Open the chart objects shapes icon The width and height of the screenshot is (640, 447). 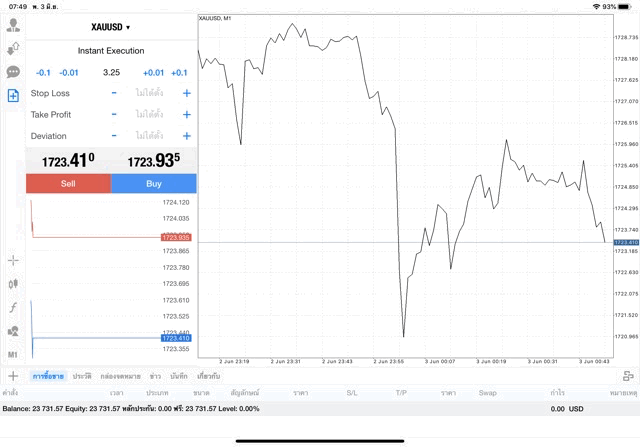13,331
